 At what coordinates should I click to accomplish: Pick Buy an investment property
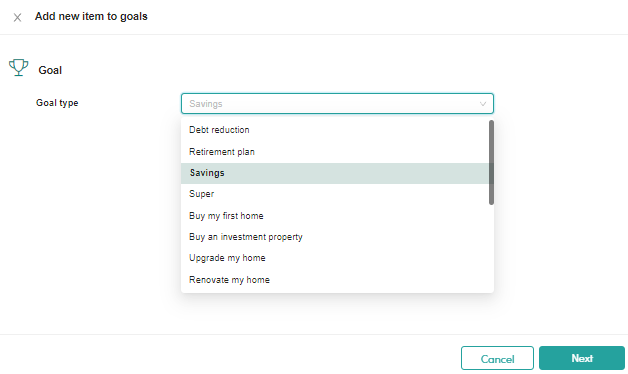(335, 237)
